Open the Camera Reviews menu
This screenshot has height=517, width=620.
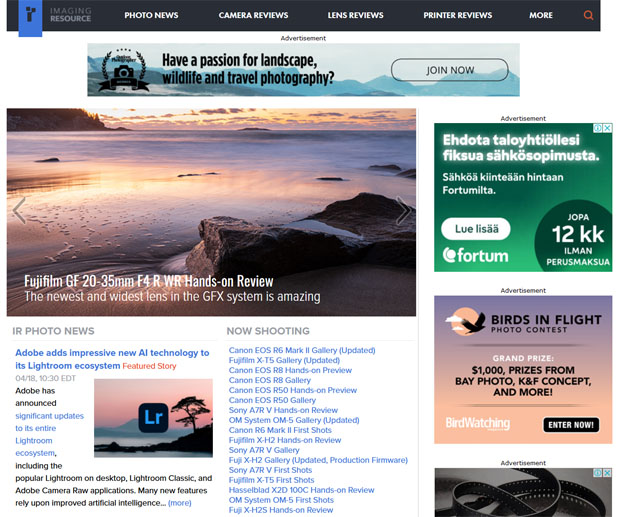(253, 15)
